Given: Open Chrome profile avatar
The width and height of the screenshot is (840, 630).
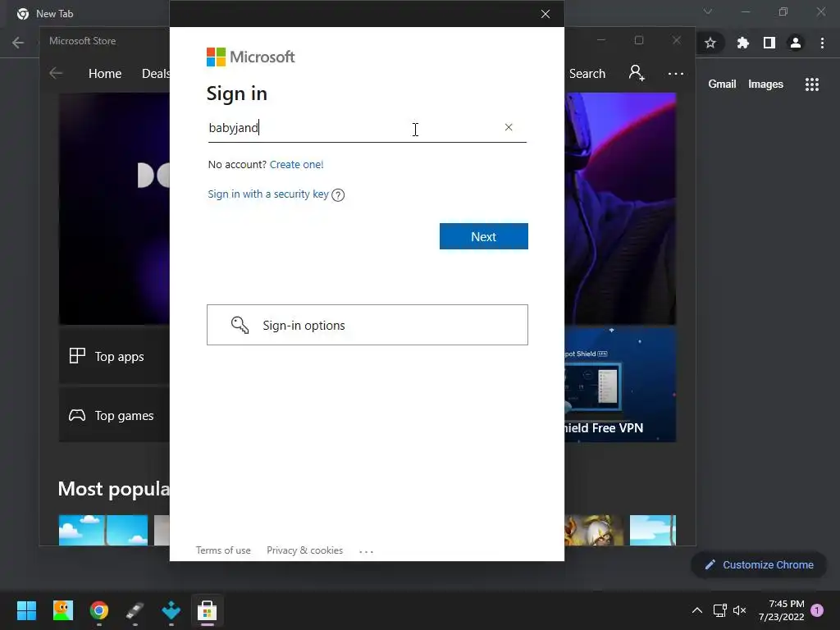Looking at the screenshot, I should click(796, 43).
